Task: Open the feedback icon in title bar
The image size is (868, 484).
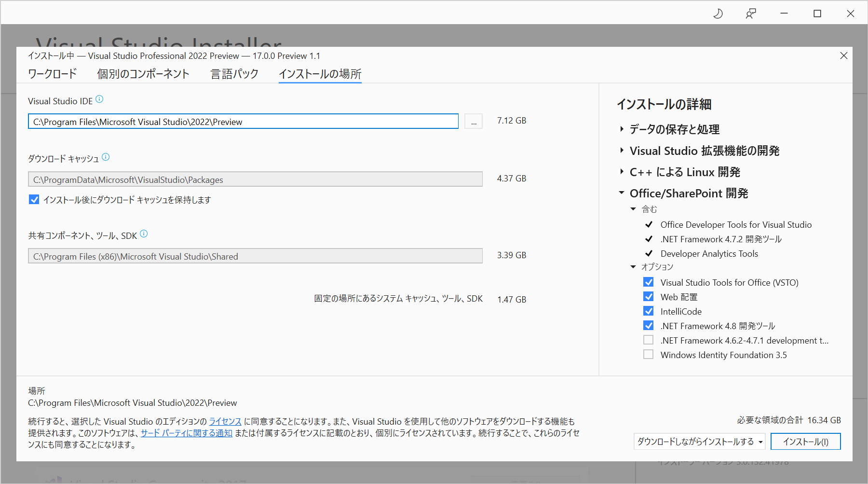Action: pos(751,14)
